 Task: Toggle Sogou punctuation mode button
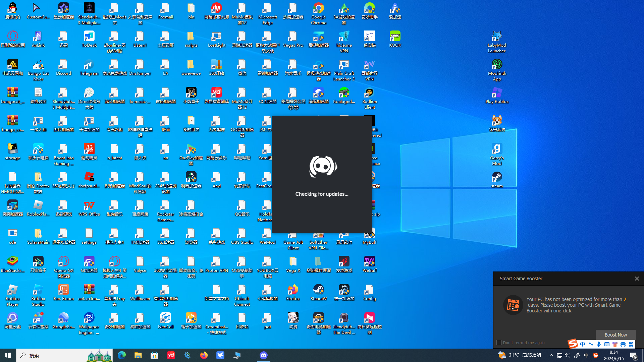point(591,344)
